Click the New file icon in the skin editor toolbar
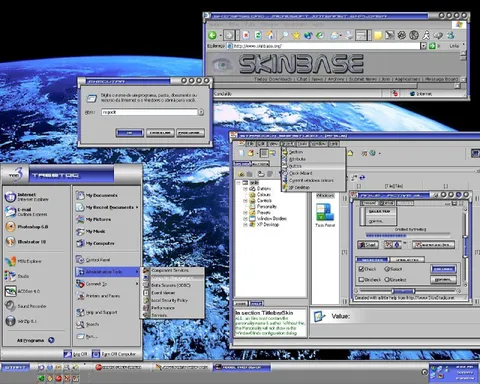The width and height of the screenshot is (480, 384). [241, 153]
